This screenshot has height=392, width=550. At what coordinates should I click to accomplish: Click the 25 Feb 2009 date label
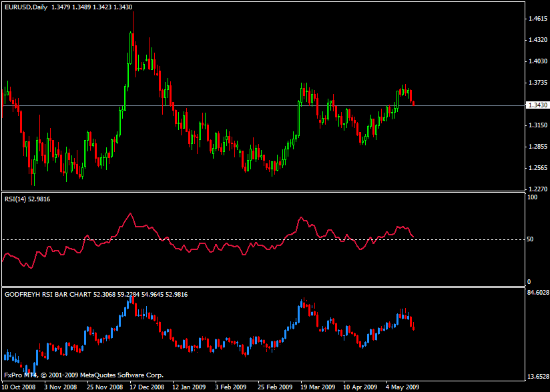pyautogui.click(x=274, y=386)
